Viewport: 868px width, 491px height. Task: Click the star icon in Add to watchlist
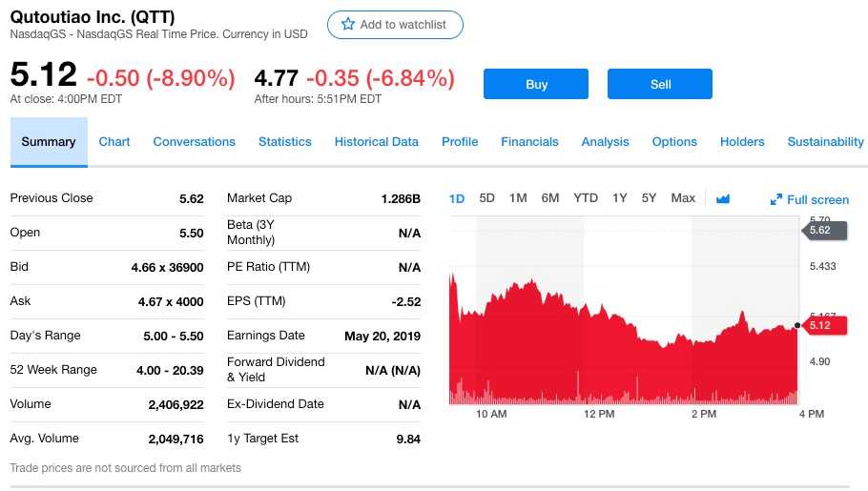348,25
